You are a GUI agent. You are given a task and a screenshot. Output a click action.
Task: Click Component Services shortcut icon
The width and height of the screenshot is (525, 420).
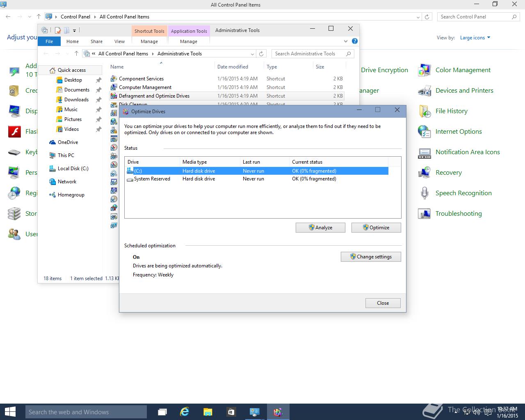click(114, 79)
